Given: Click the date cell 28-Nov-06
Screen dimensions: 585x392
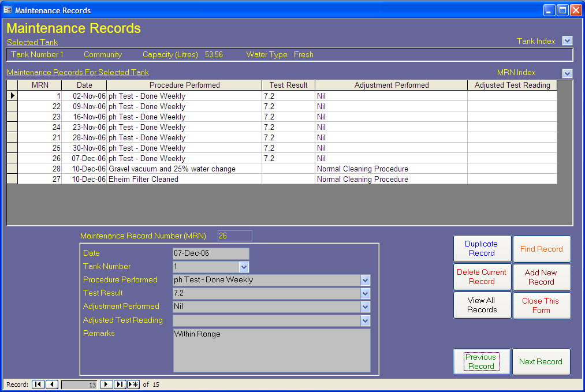Looking at the screenshot, I should point(84,137).
